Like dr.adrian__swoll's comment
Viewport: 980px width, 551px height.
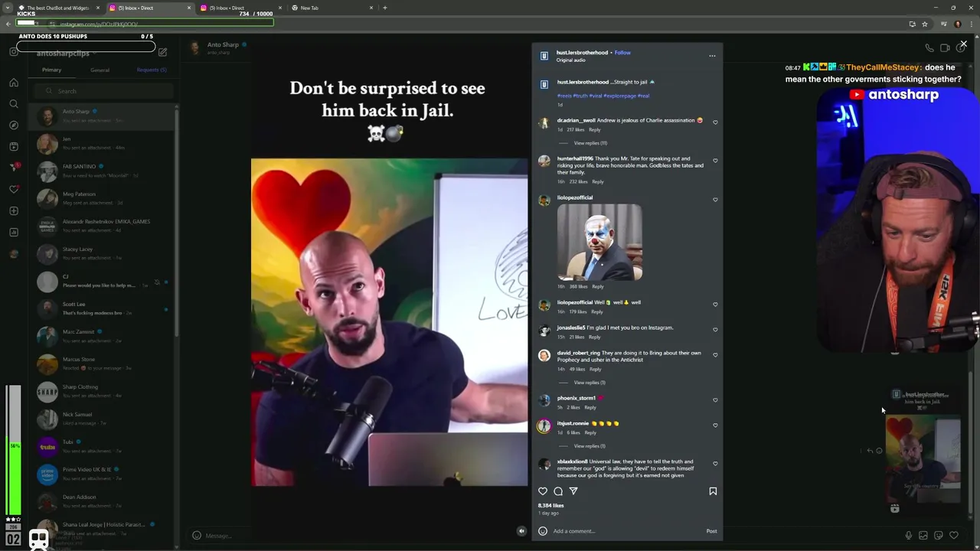click(716, 122)
